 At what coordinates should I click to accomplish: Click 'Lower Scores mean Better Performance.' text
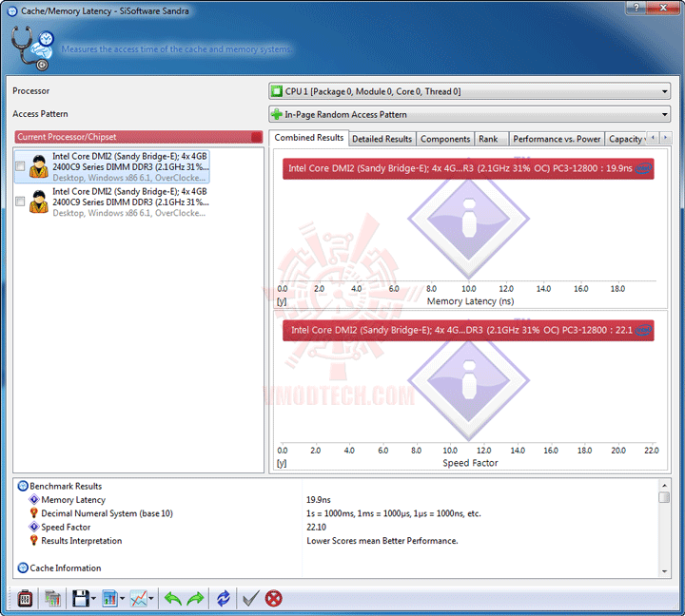coord(382,541)
